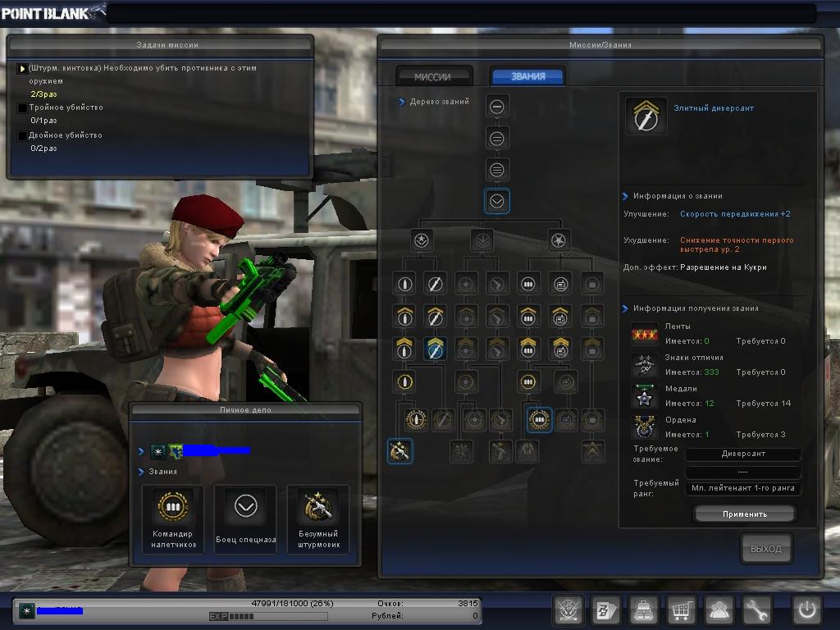Open the clan emblem menu icon
The image size is (840, 630).
pyautogui.click(x=568, y=610)
